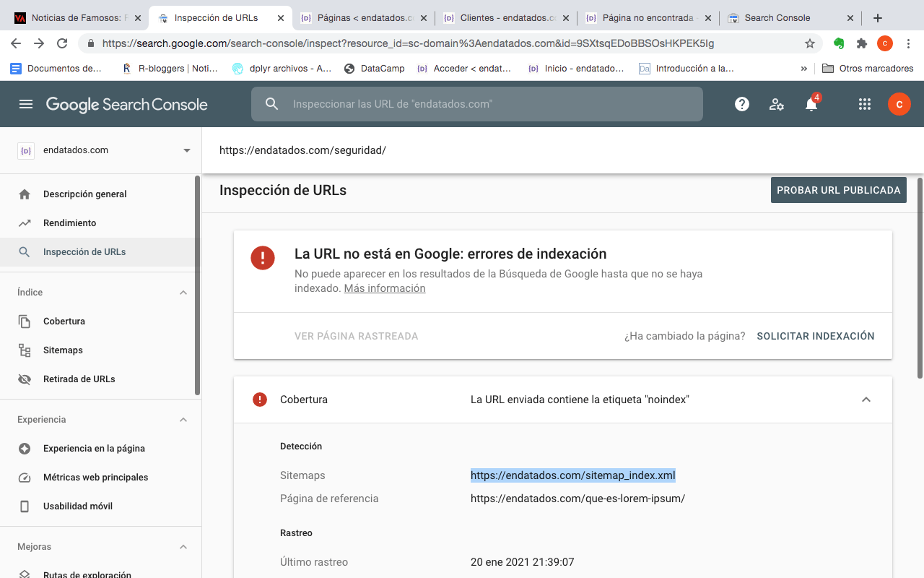
Task: Open the Evernote extension icon
Action: click(839, 43)
